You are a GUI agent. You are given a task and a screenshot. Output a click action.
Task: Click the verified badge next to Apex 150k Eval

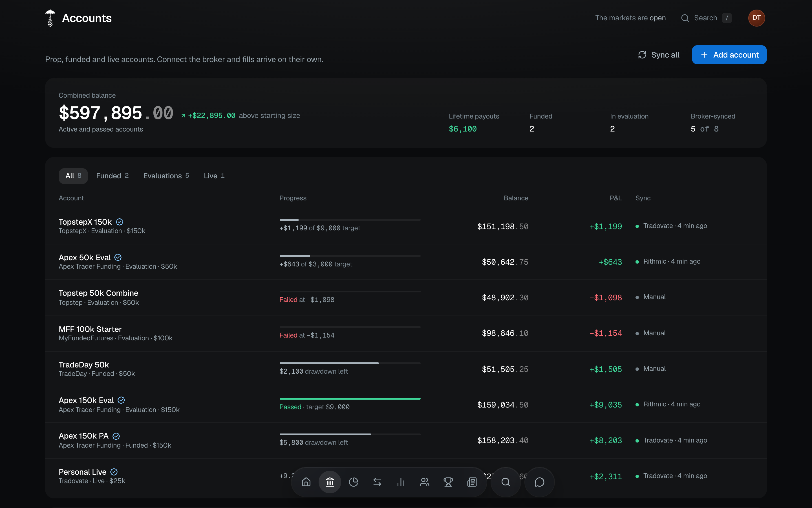pos(122,400)
